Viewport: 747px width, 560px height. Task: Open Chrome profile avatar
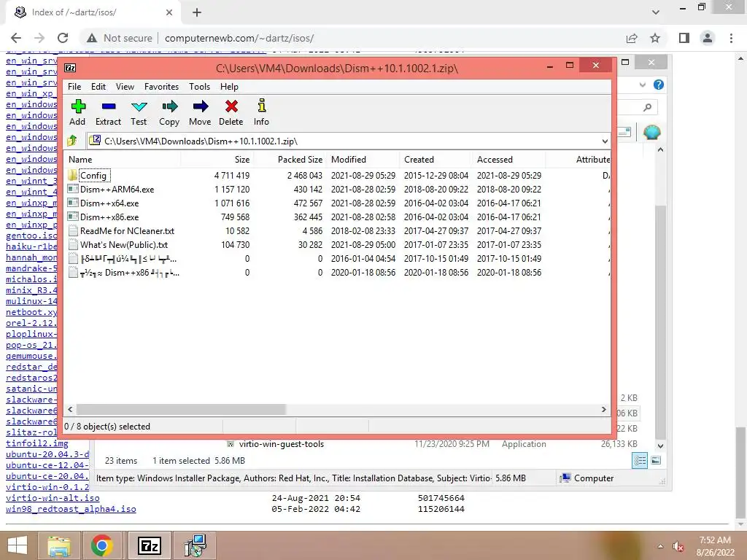coord(708,38)
